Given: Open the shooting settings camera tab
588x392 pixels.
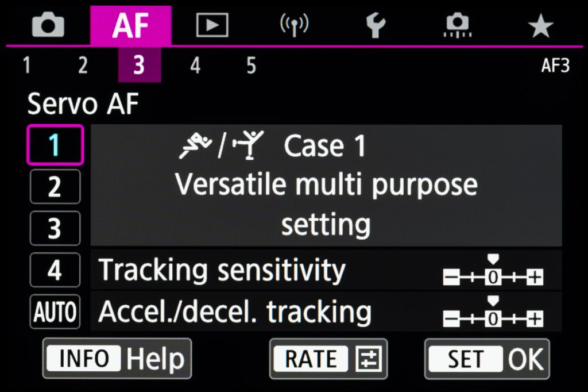Looking at the screenshot, I should pos(48,25).
